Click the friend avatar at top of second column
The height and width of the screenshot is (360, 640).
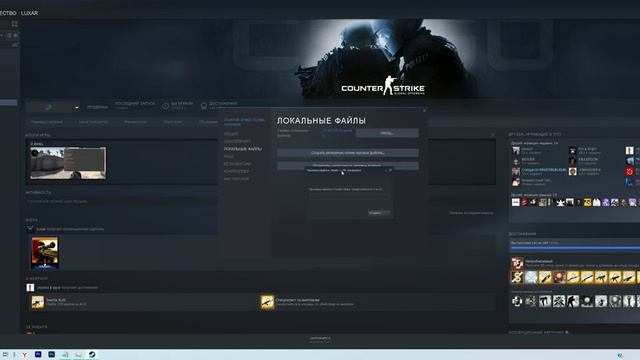tap(573, 151)
